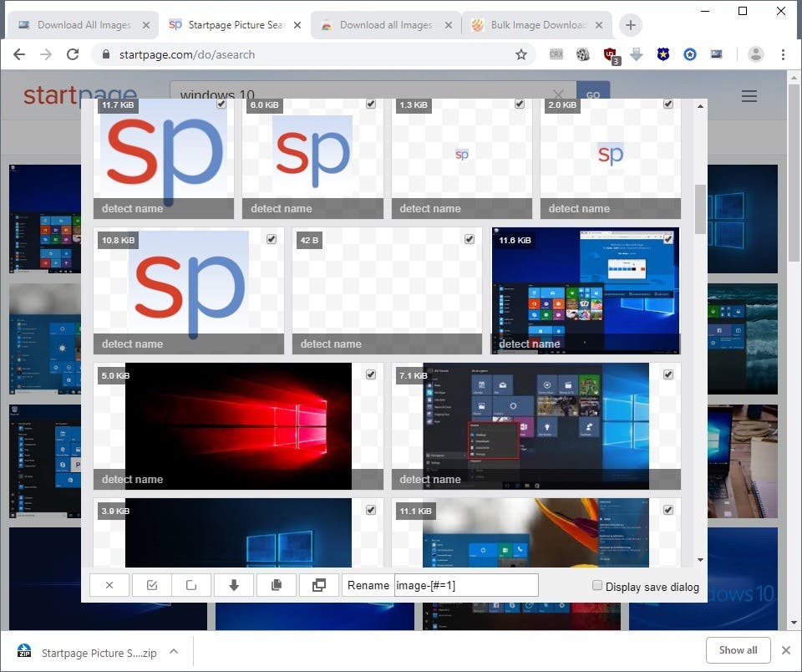Open images in new tabs with the windows icon

[318, 585]
